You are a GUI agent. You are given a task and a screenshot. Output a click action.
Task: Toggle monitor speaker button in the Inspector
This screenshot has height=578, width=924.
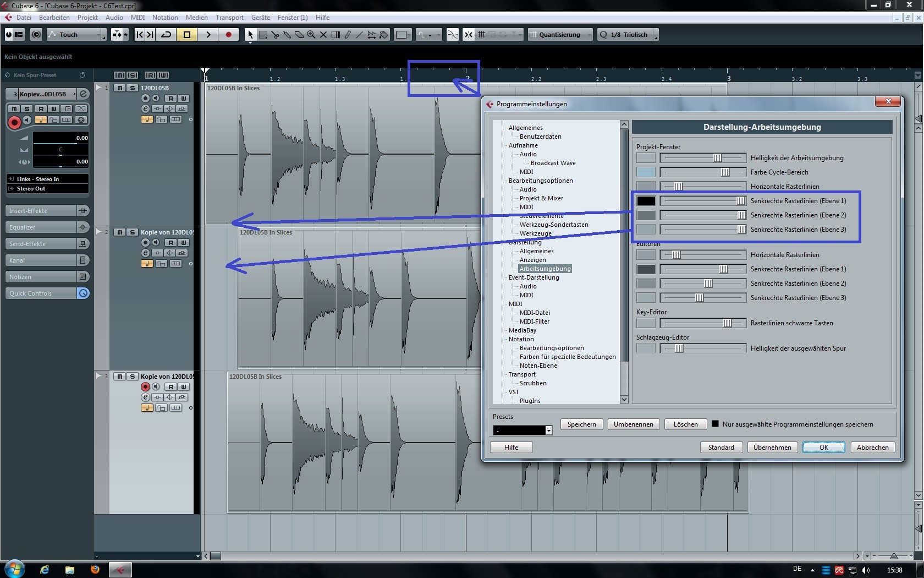pos(27,119)
